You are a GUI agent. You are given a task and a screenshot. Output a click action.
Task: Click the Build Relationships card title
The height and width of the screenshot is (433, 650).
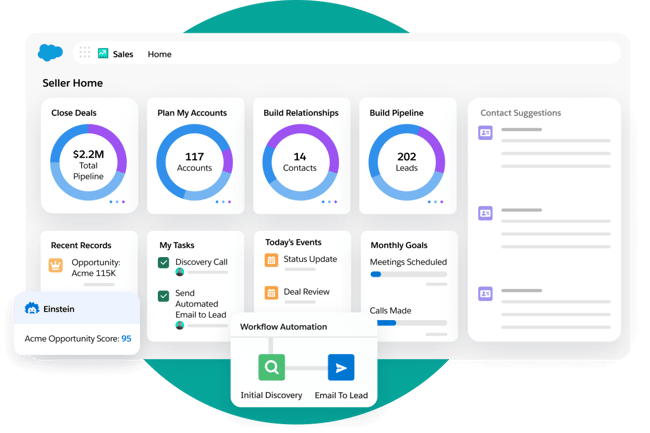[301, 113]
